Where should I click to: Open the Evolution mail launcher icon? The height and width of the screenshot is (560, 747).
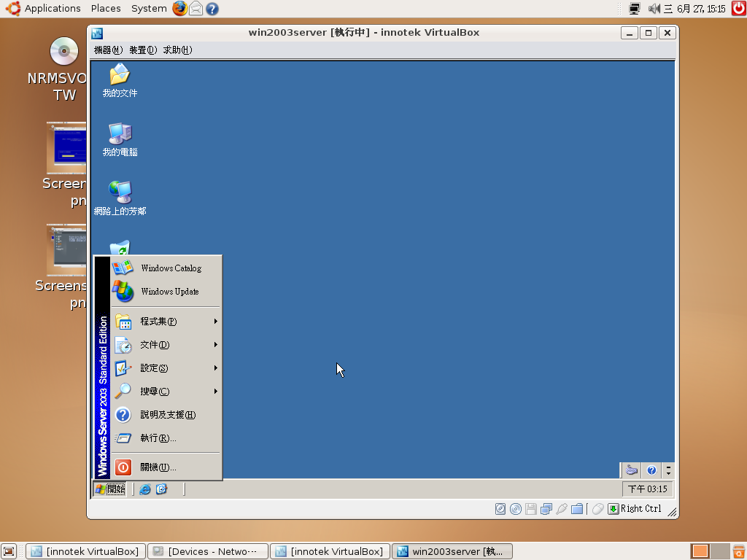point(196,9)
